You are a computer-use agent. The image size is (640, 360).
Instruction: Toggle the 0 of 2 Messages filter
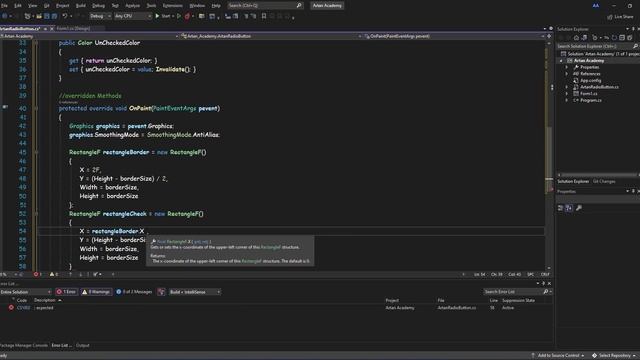pos(134,292)
